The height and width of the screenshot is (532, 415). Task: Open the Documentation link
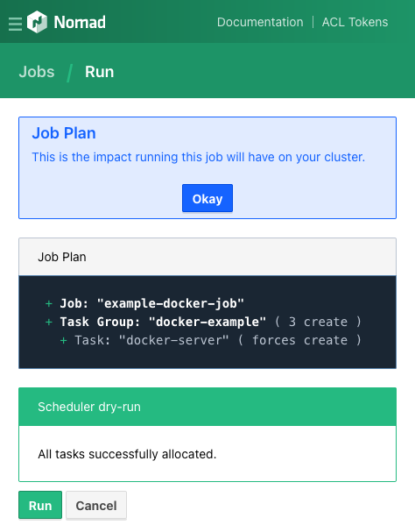coord(260,22)
